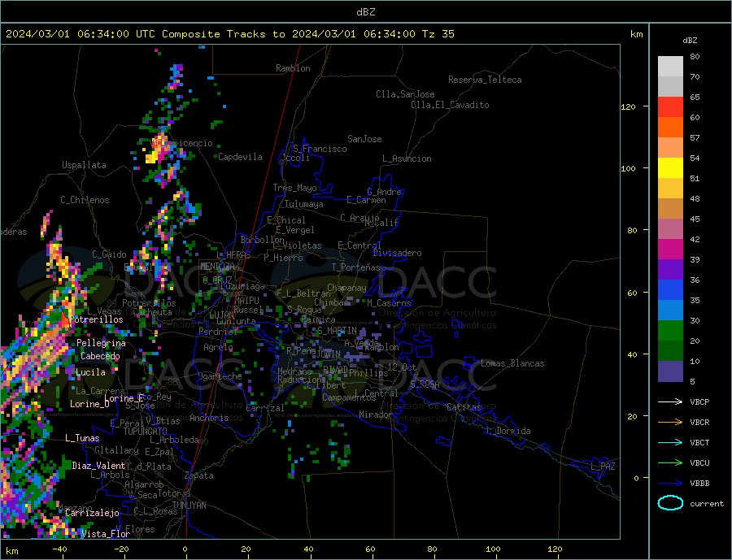Click the 'C_Guido' map label

(109, 254)
